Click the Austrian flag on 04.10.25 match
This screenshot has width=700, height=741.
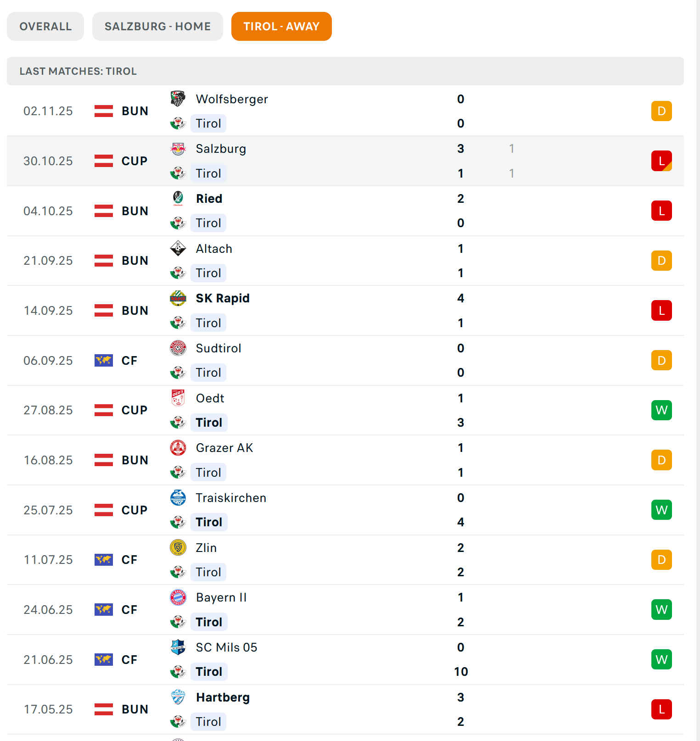pyautogui.click(x=104, y=211)
